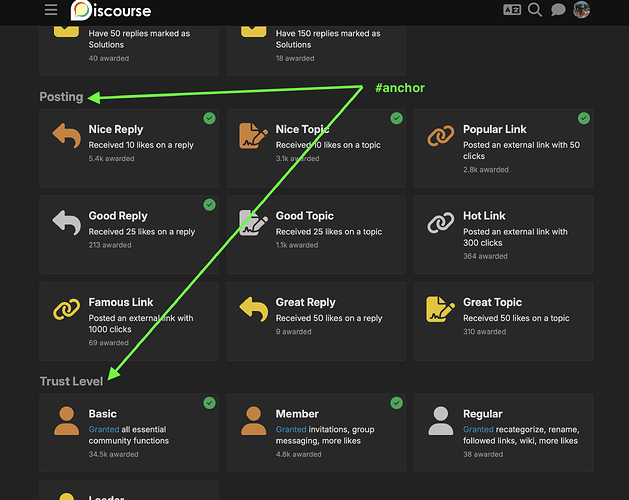Screen dimensions: 629x500
Task: Click the Good Topic document icon
Action: (254, 222)
